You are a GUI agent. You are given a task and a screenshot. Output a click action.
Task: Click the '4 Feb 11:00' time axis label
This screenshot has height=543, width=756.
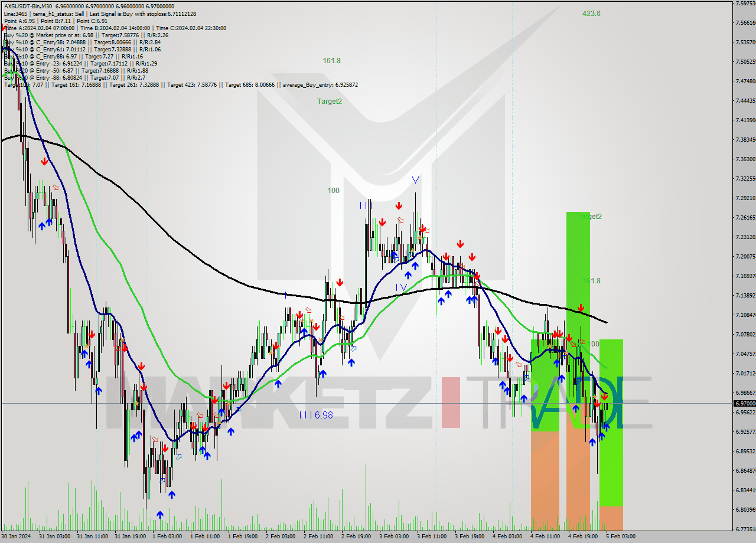(x=545, y=537)
